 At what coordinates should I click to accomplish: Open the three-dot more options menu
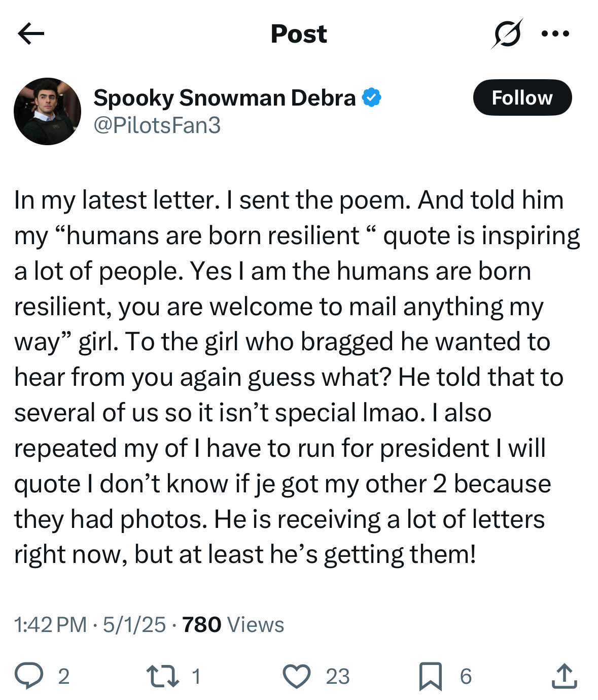pyautogui.click(x=555, y=34)
